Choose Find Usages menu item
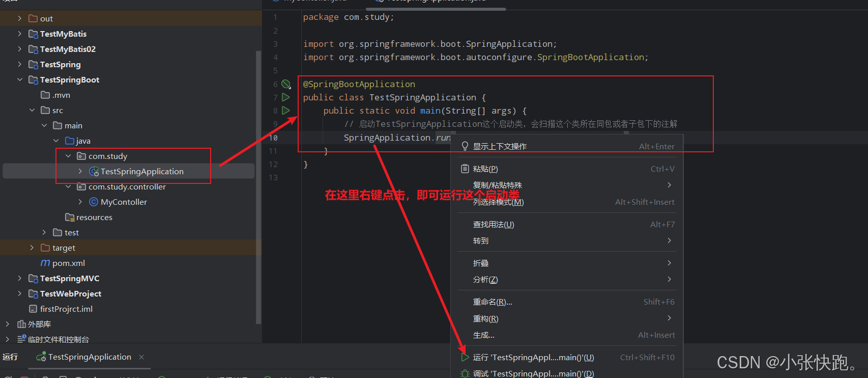 [567, 224]
